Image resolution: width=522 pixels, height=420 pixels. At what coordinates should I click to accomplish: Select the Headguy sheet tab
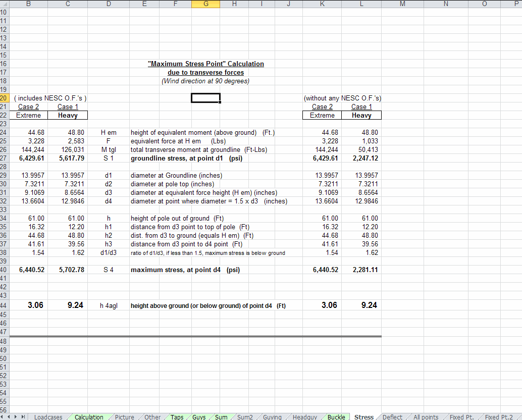point(305,417)
